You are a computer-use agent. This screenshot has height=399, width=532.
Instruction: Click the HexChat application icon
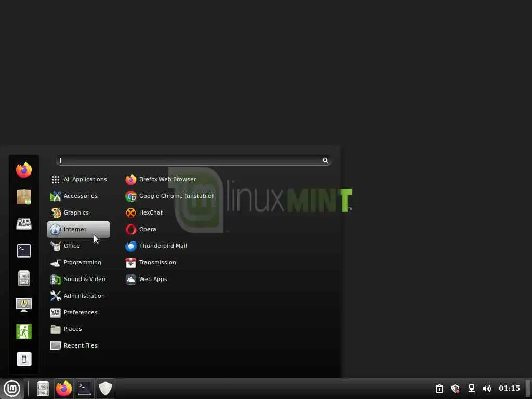130,212
